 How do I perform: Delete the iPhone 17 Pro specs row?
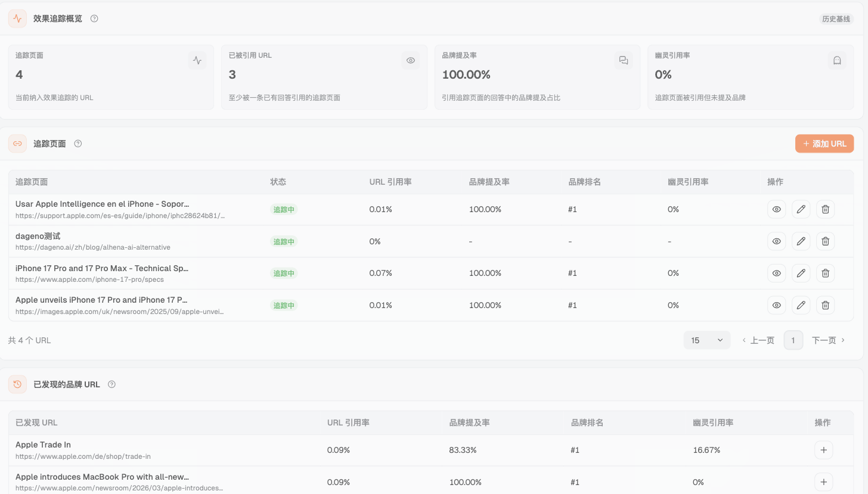(x=825, y=273)
